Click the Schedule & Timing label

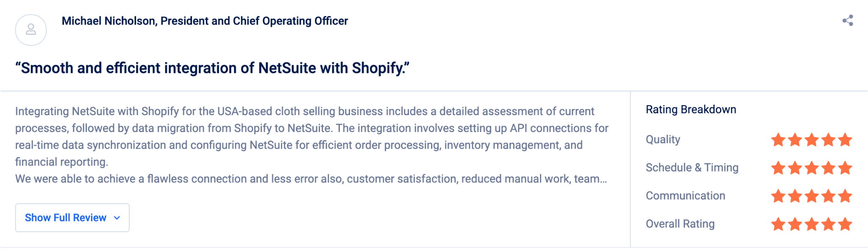(x=692, y=168)
